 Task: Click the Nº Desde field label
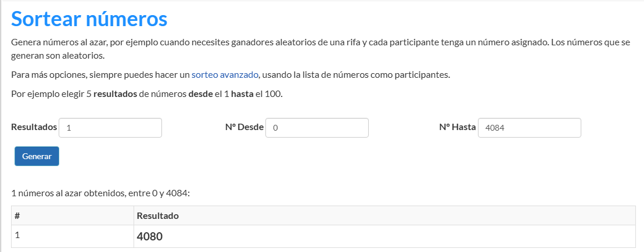click(244, 127)
